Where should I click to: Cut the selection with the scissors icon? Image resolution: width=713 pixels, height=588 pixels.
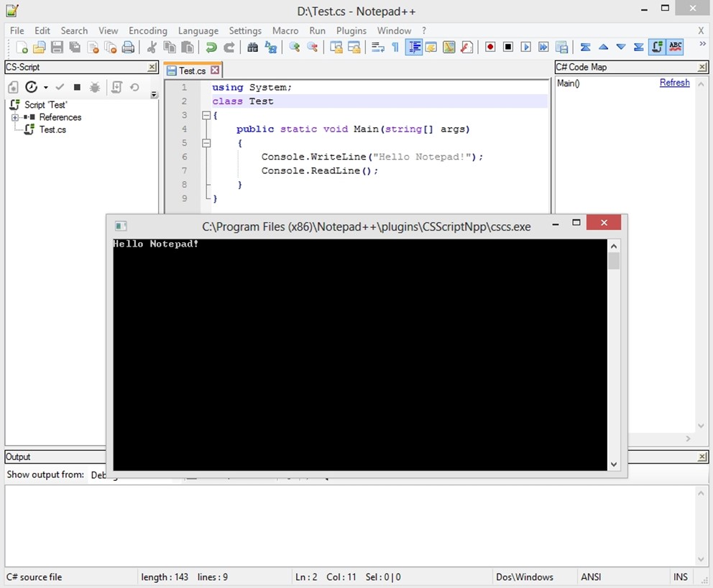[x=152, y=47]
